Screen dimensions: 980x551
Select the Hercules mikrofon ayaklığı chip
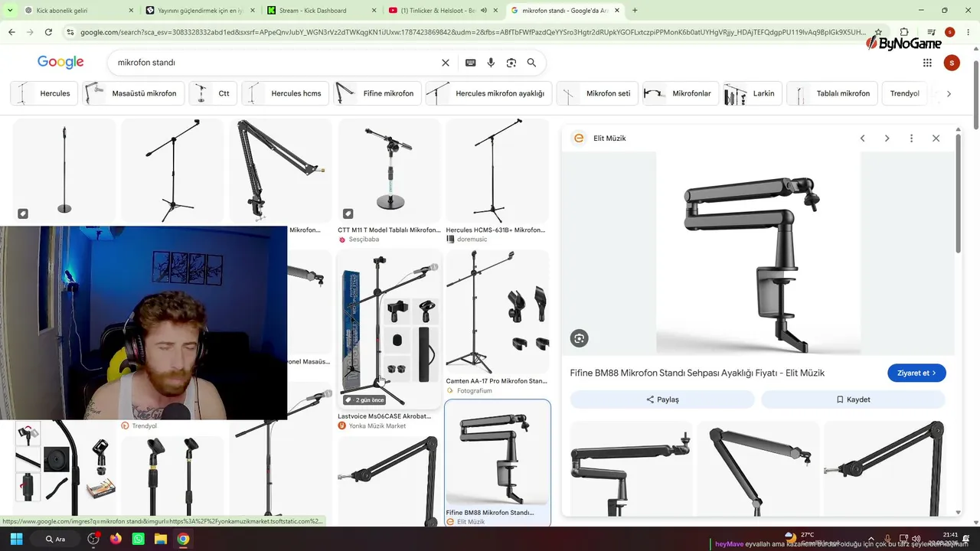(488, 93)
